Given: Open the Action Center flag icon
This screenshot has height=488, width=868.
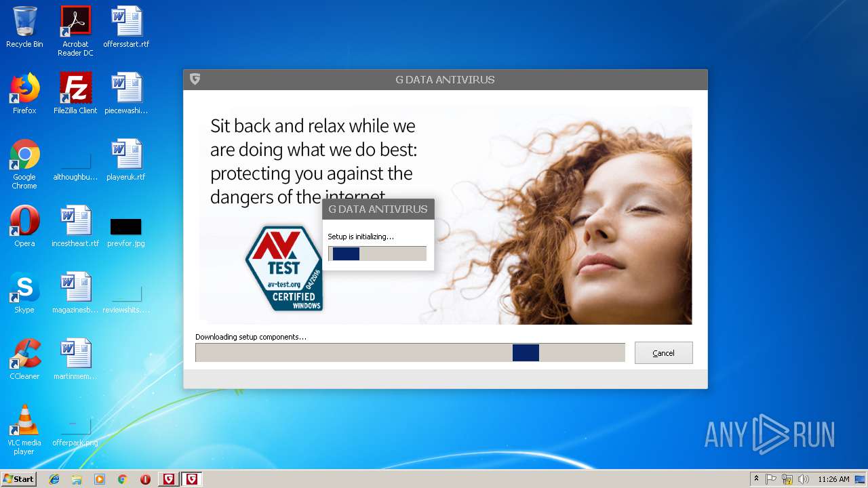Looking at the screenshot, I should coord(771,479).
